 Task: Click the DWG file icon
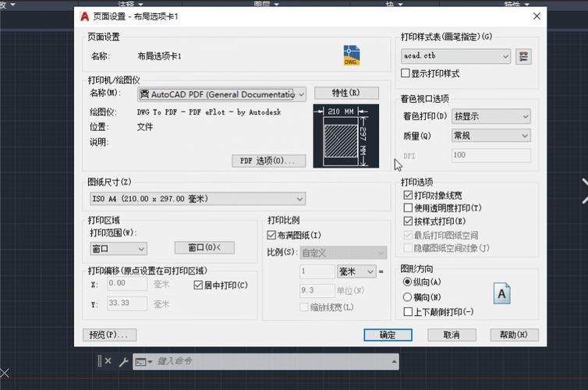coord(352,55)
